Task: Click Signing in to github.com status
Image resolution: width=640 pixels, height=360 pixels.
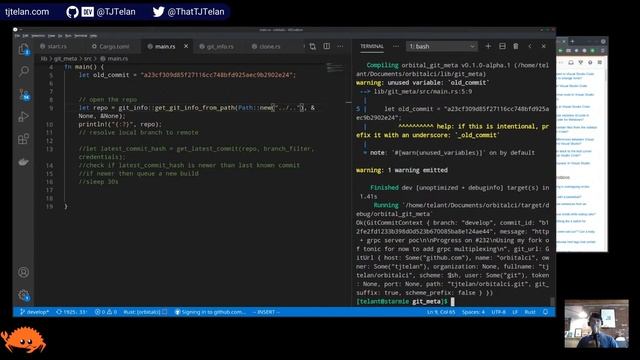Action: (x=211, y=312)
